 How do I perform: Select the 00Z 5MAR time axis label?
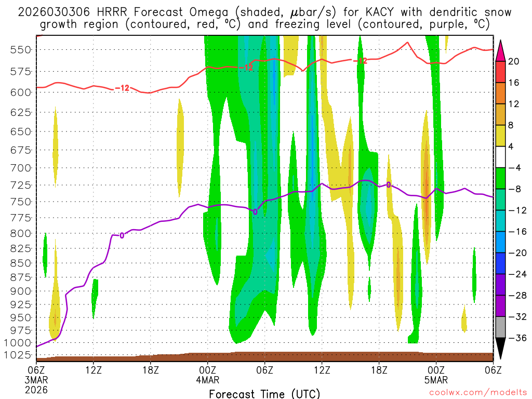point(436,375)
